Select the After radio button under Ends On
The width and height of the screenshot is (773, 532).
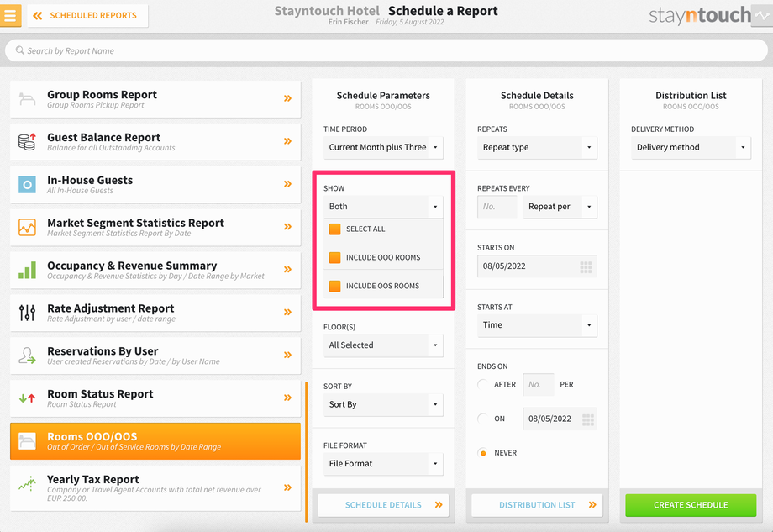[x=483, y=384]
